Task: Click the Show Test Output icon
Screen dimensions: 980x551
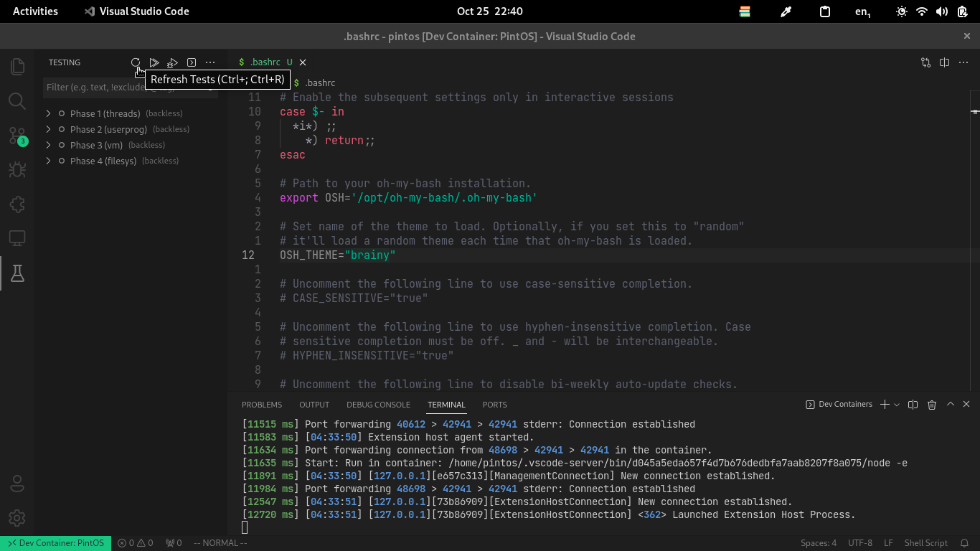Action: [x=192, y=62]
